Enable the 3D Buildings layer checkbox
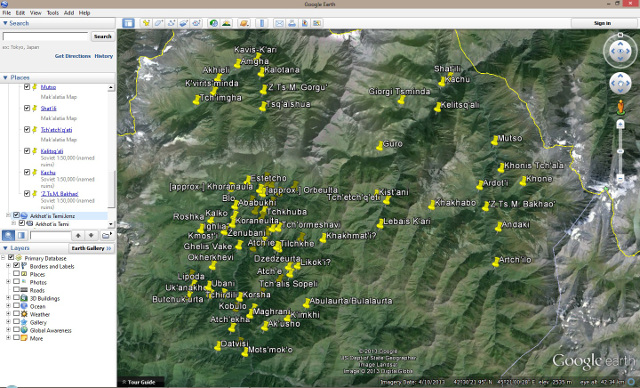 [x=16, y=298]
